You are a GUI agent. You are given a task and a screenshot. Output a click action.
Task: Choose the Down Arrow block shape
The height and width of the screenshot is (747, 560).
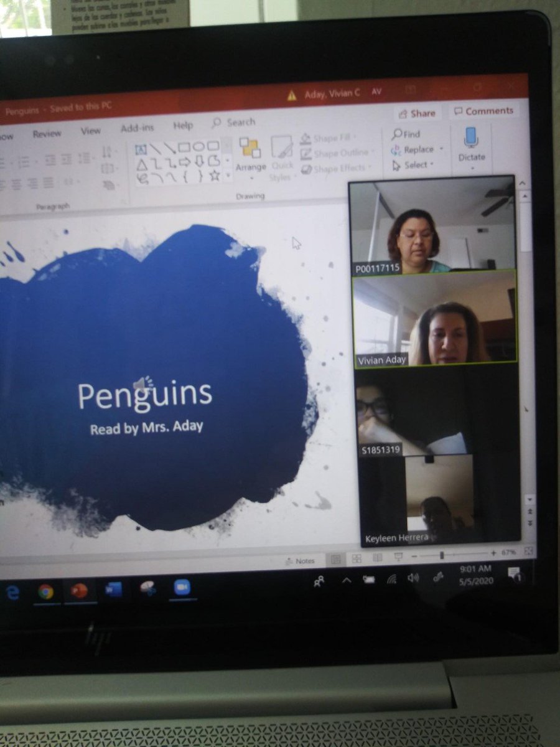[199, 162]
